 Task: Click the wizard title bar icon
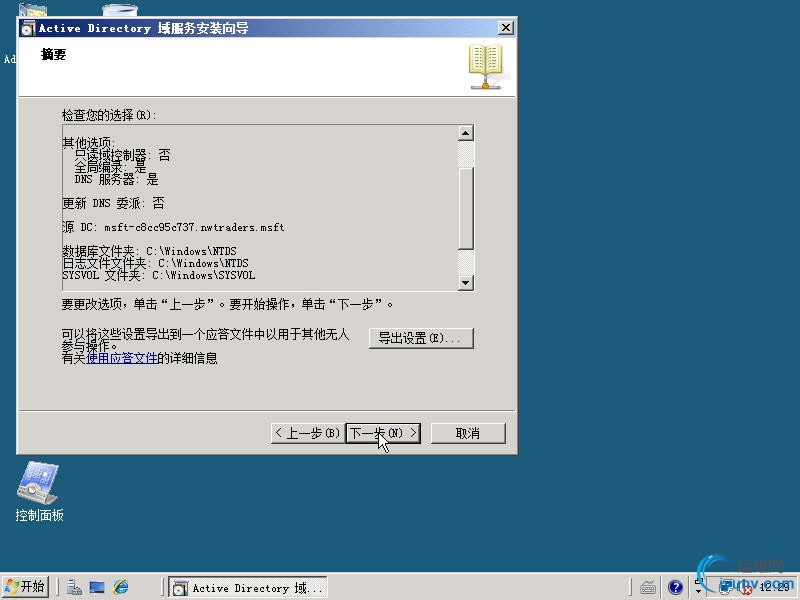28,29
